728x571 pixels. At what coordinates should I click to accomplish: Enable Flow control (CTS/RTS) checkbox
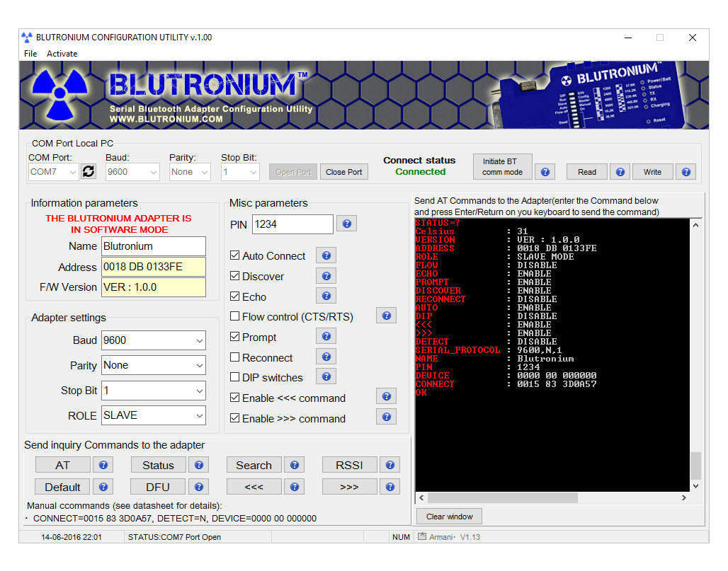click(x=235, y=316)
